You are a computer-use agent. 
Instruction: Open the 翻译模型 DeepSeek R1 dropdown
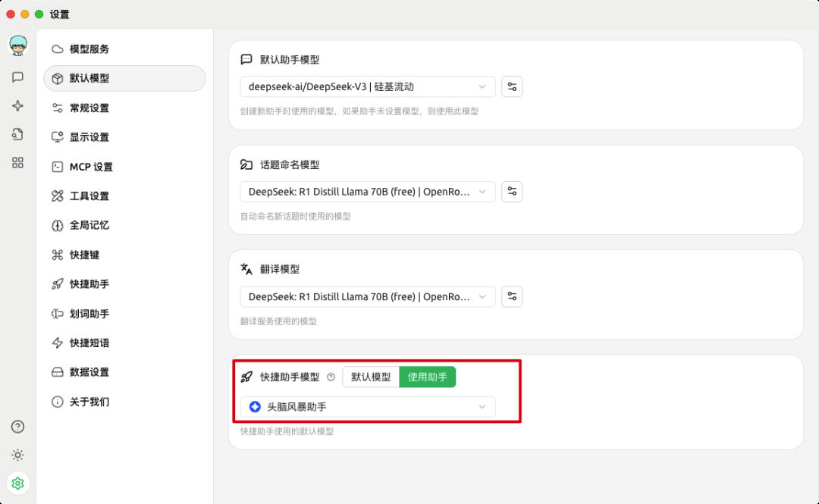coord(368,296)
